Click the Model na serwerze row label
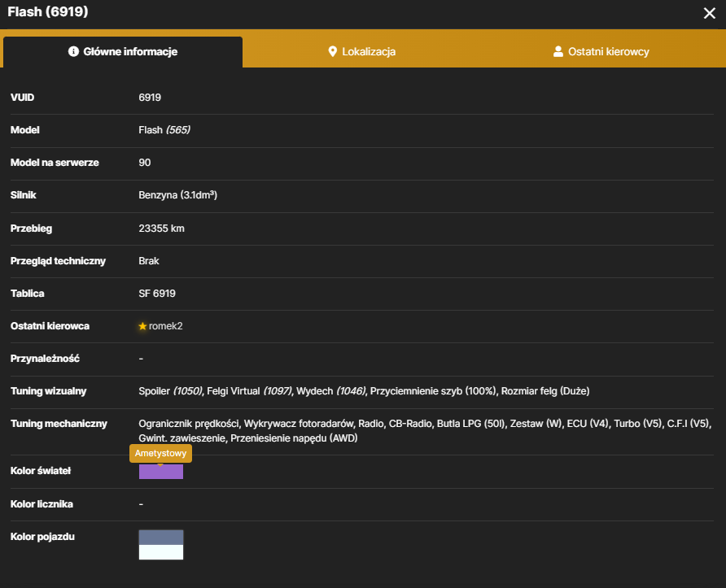 click(x=55, y=163)
